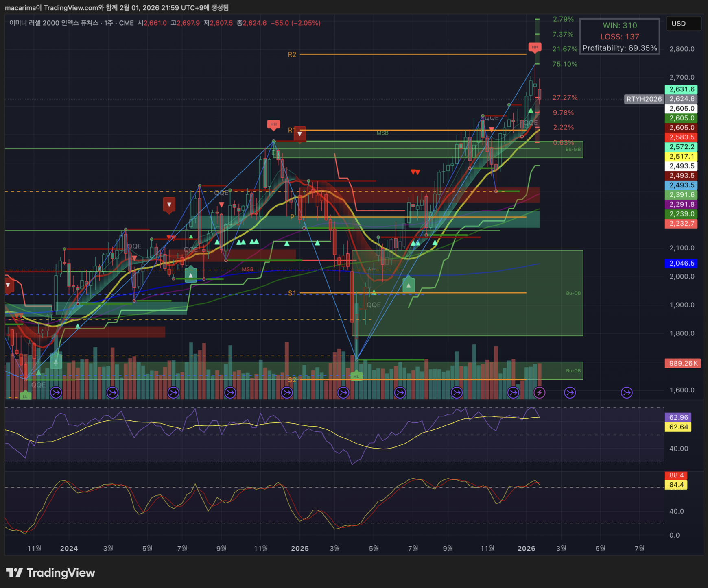Click the RTYH2026 symbol price label
The height and width of the screenshot is (588, 708).
pyautogui.click(x=644, y=99)
